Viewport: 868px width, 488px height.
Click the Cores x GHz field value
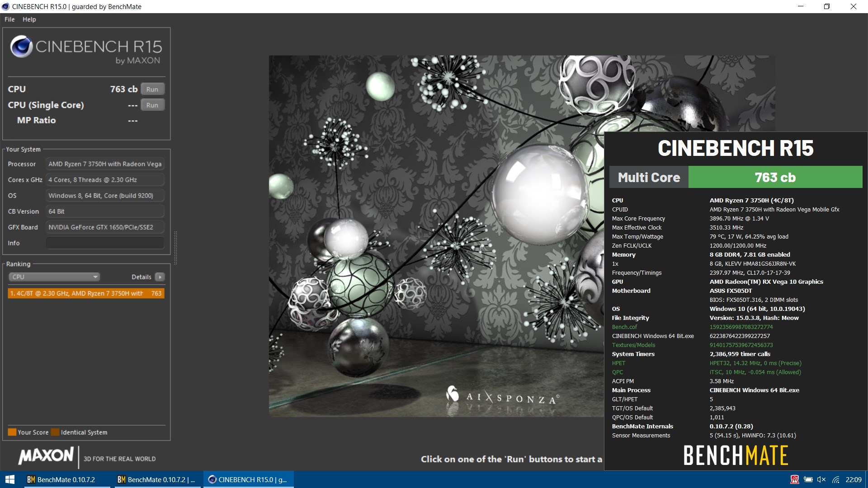[x=105, y=180]
